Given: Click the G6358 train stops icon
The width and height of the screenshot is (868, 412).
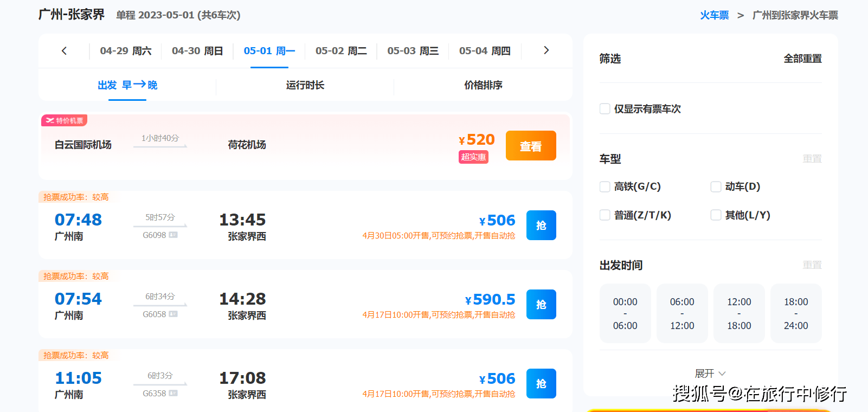Looking at the screenshot, I should pos(173,394).
